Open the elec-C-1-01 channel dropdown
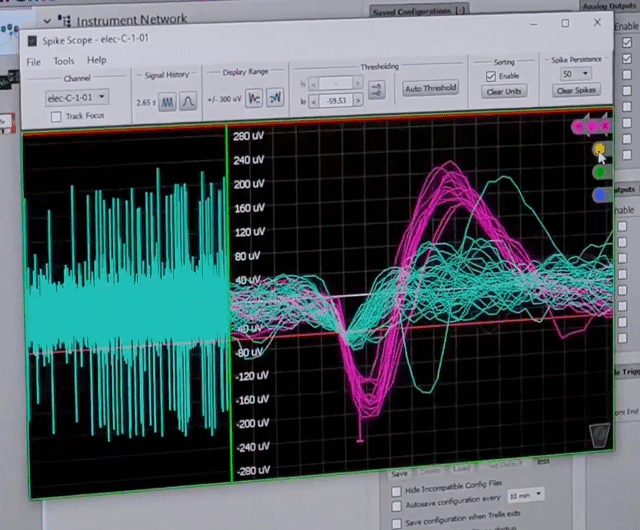The height and width of the screenshot is (530, 640). coord(77,98)
